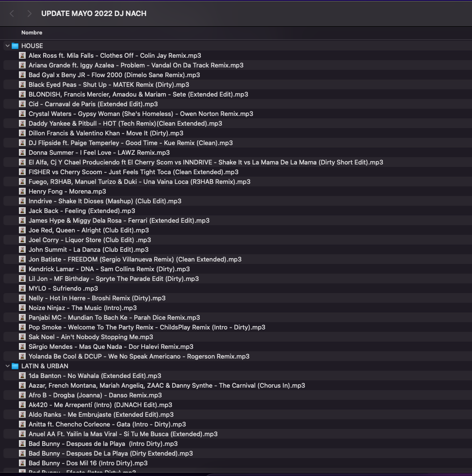Select 'Pop Smoke - Welcome To The Party Remix' file
The height and width of the screenshot is (476, 472).
click(x=147, y=328)
